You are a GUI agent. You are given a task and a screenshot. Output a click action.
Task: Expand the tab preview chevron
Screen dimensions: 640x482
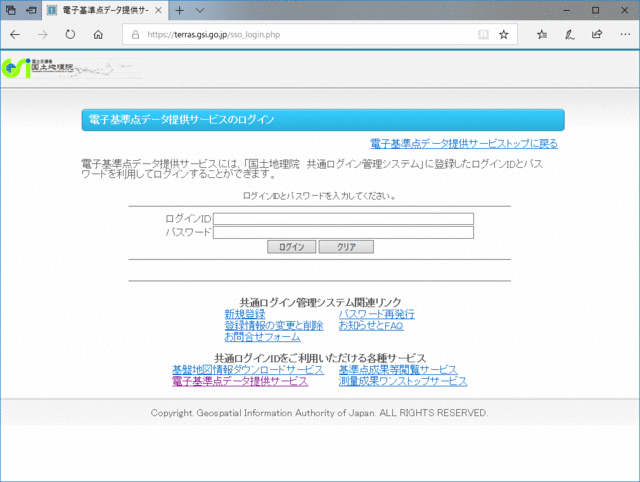200,11
